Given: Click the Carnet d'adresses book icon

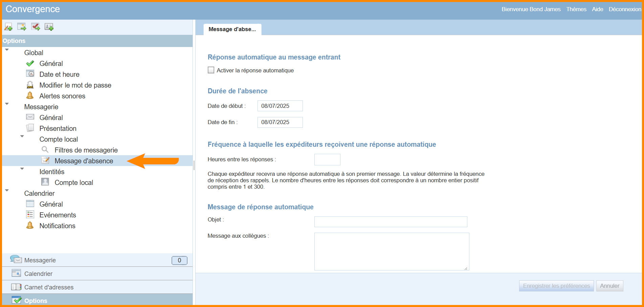Looking at the screenshot, I should coord(16,287).
